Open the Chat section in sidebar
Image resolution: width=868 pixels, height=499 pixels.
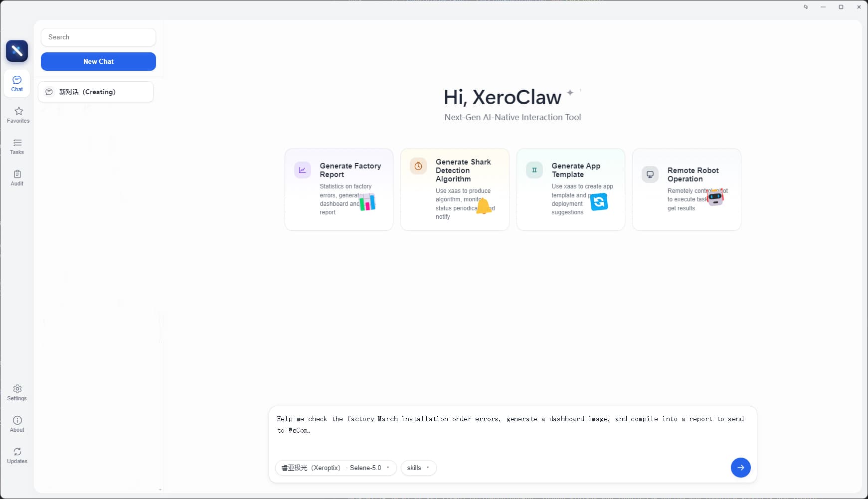point(17,83)
